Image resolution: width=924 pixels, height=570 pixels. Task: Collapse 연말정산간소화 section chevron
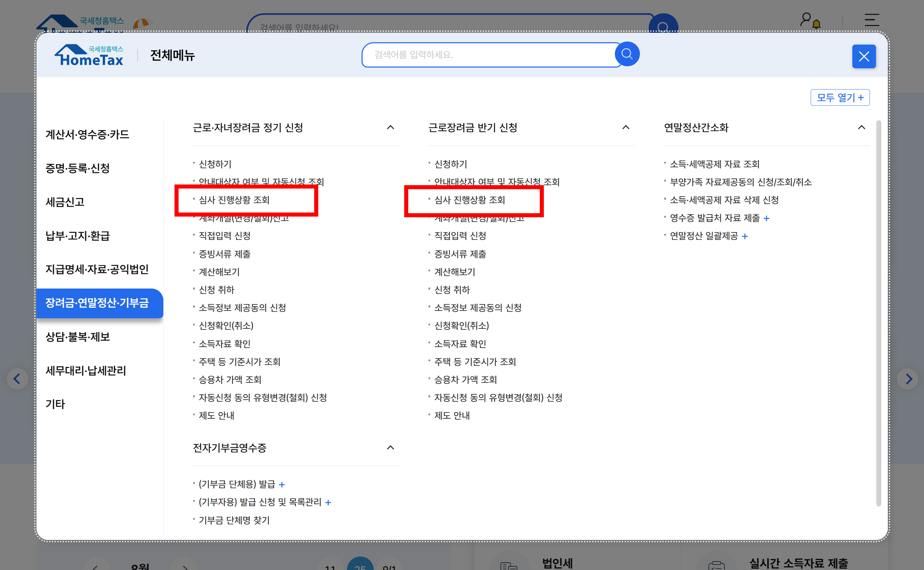[861, 127]
